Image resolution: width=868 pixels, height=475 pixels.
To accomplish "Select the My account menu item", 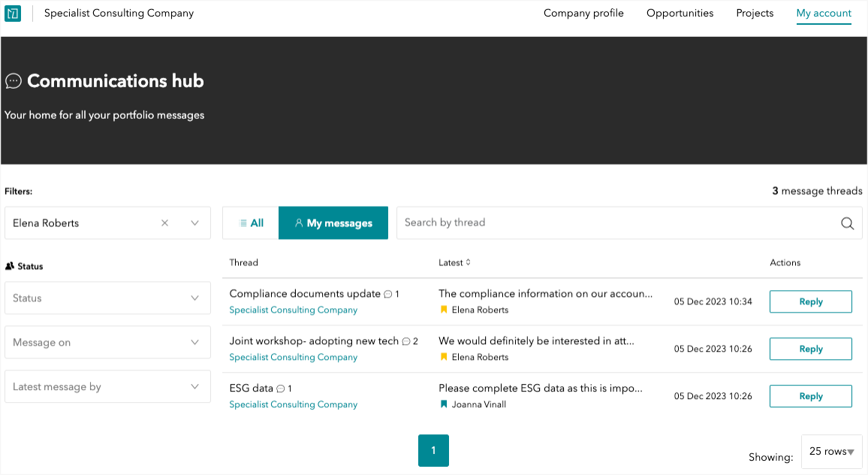I will [x=824, y=14].
